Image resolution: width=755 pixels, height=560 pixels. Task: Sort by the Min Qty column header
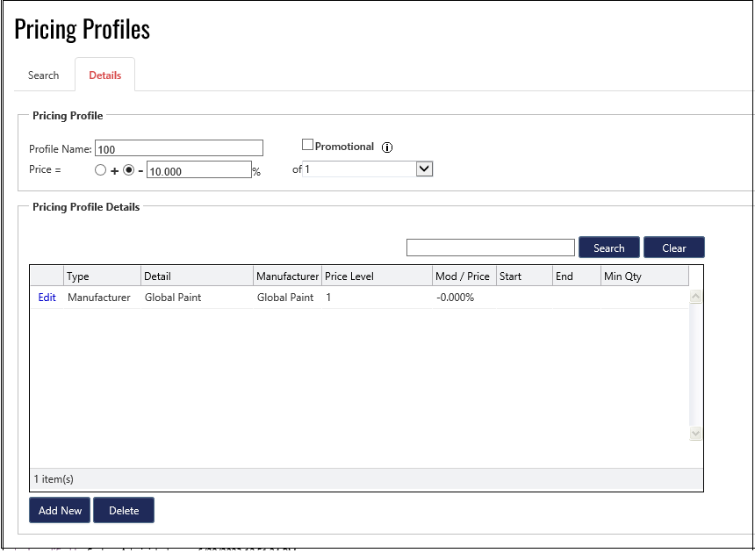coord(643,276)
